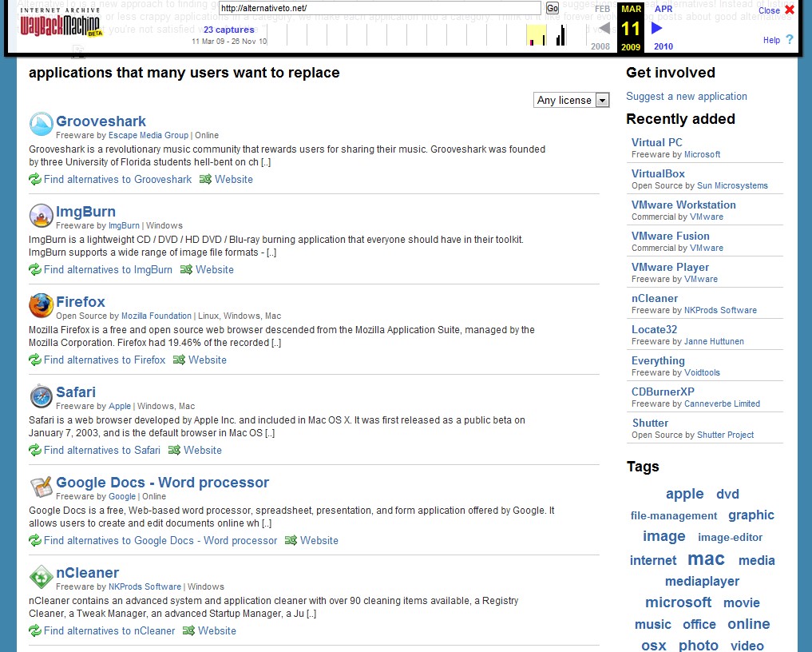Select the online tag
This screenshot has height=652, width=812.
point(749,624)
